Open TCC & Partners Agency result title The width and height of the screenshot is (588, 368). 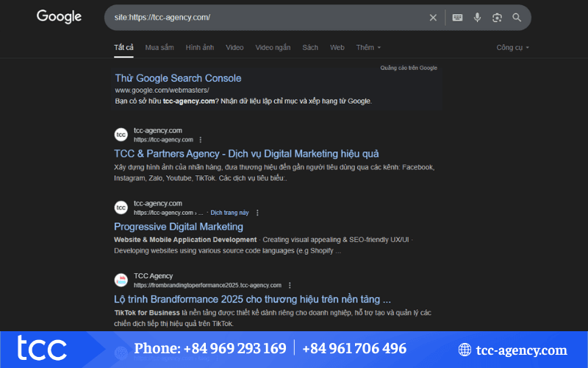pyautogui.click(x=246, y=154)
